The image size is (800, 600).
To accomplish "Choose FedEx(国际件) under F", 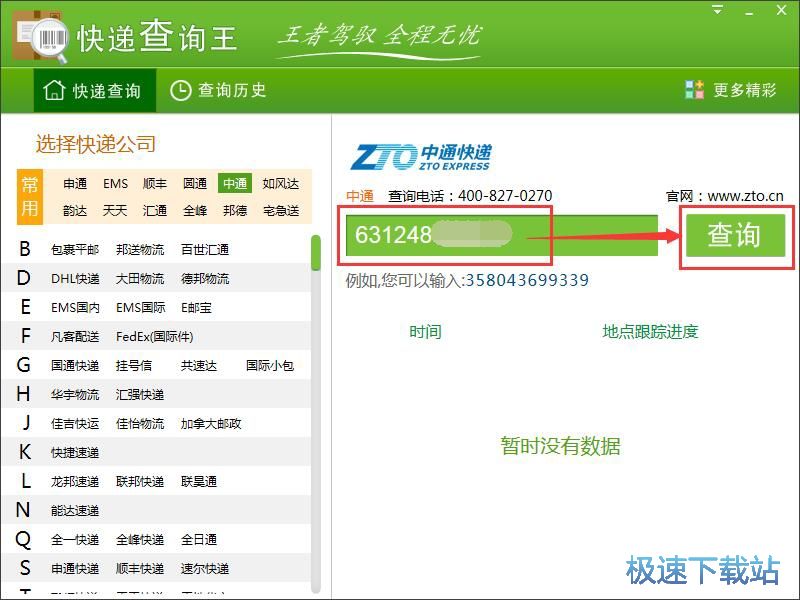I will [154, 337].
